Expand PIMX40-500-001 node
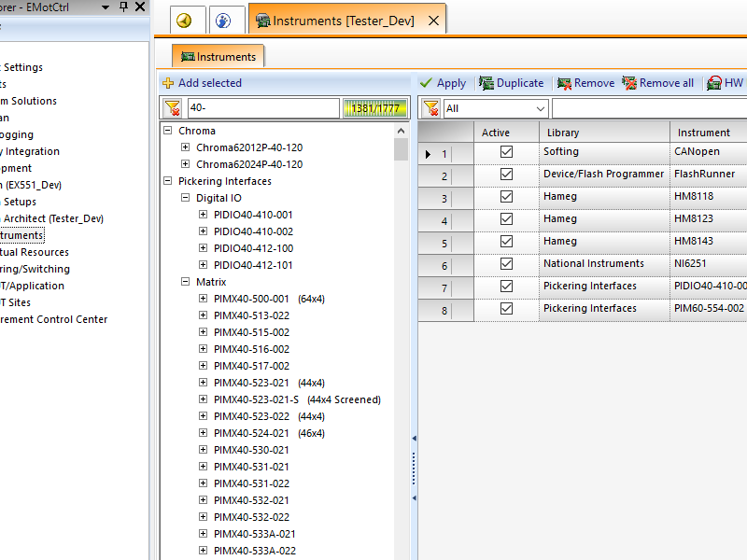747x560 pixels. coord(203,298)
